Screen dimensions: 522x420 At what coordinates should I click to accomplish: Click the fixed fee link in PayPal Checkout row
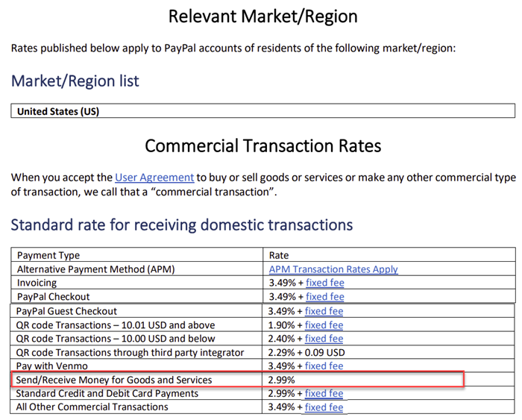click(325, 296)
